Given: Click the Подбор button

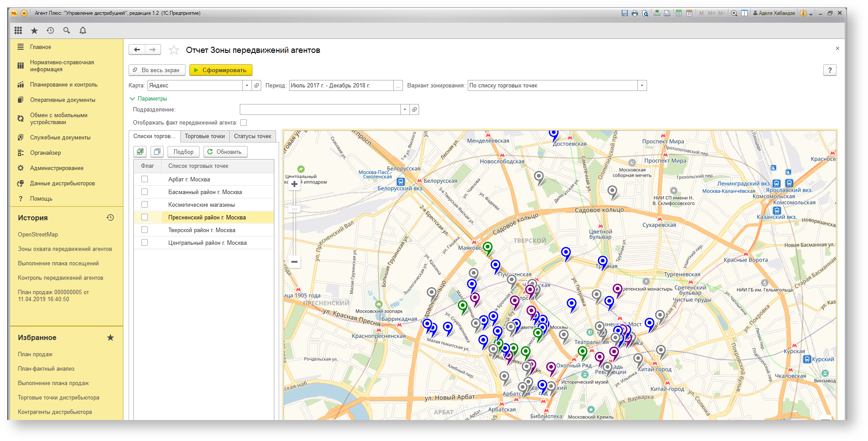Looking at the screenshot, I should tap(183, 152).
